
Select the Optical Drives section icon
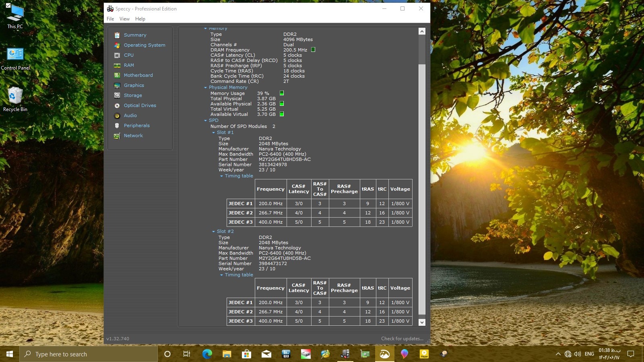pyautogui.click(x=117, y=105)
